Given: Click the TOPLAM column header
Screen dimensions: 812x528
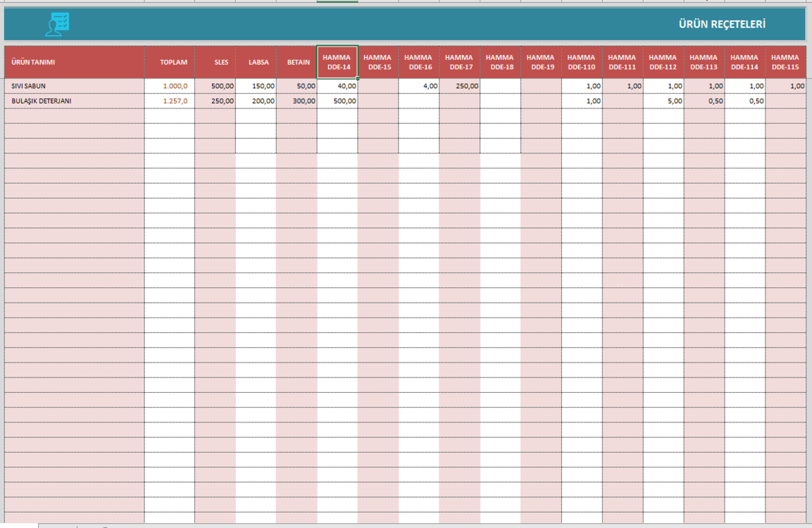Looking at the screenshot, I should (x=170, y=62).
